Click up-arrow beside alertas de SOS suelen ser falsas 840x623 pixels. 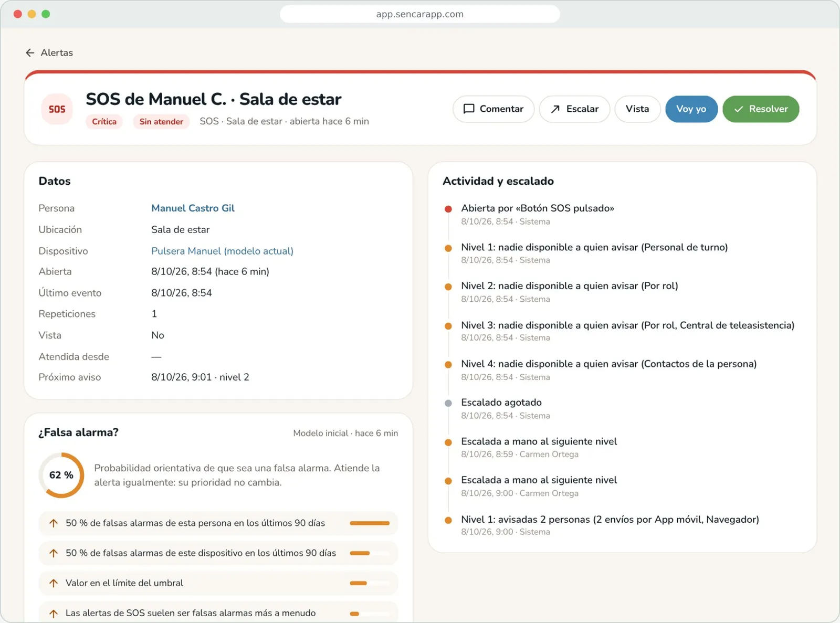point(54,613)
